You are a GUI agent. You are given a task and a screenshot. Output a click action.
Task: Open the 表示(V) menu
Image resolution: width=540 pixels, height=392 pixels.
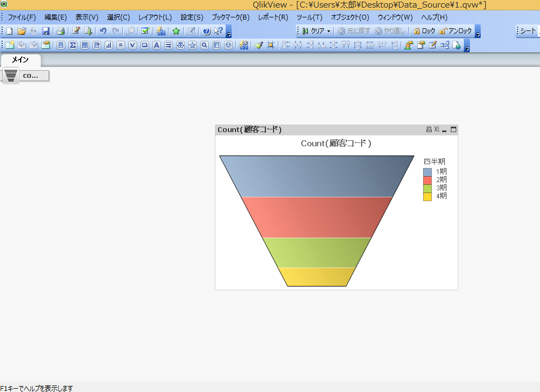[87, 17]
